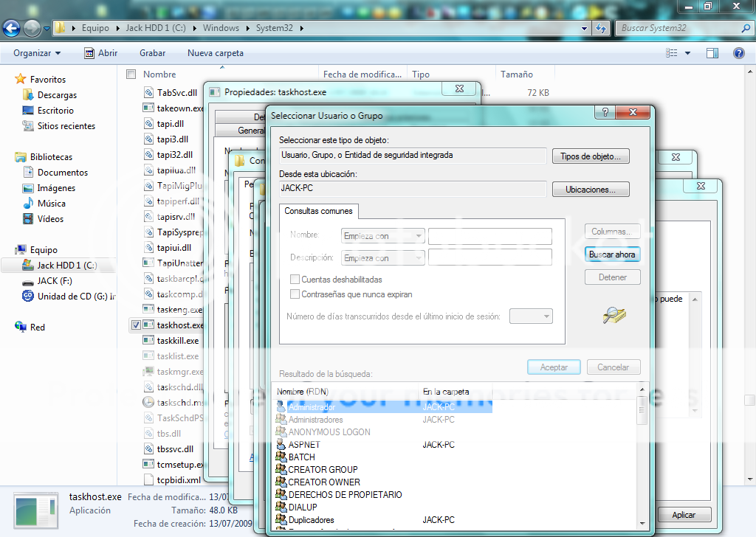Open the Explorer help question-mark icon
This screenshot has height=537, width=756.
(738, 53)
